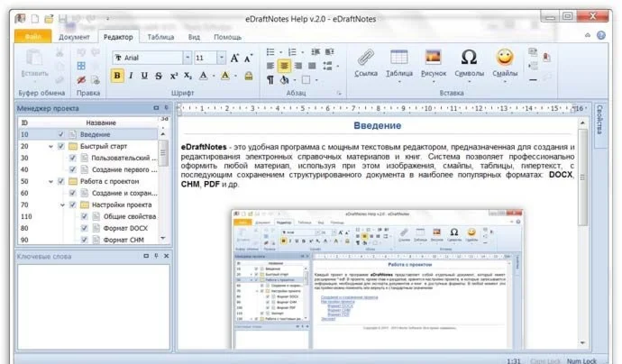Apply underline formatting
This screenshot has height=364, width=622.
click(144, 76)
